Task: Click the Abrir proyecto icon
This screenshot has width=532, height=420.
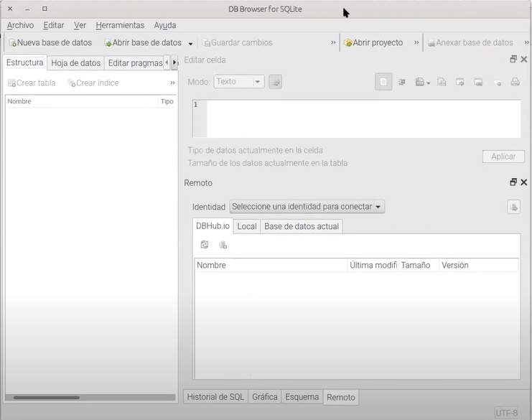Action: pos(347,43)
